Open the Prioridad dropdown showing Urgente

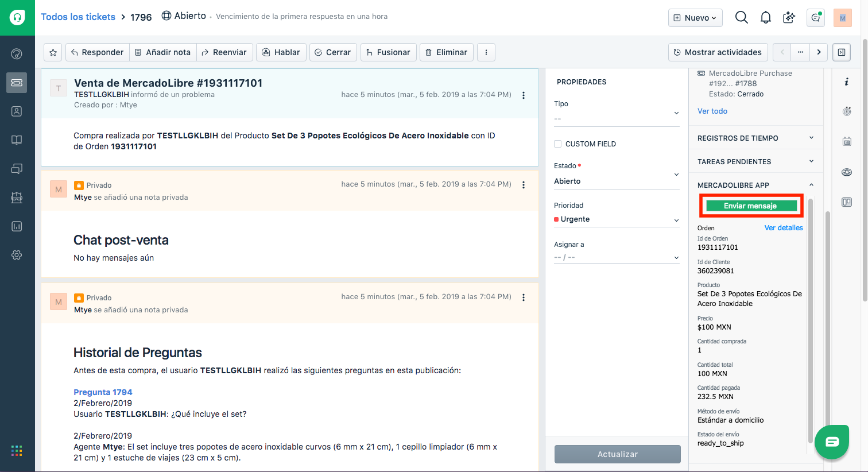(617, 219)
